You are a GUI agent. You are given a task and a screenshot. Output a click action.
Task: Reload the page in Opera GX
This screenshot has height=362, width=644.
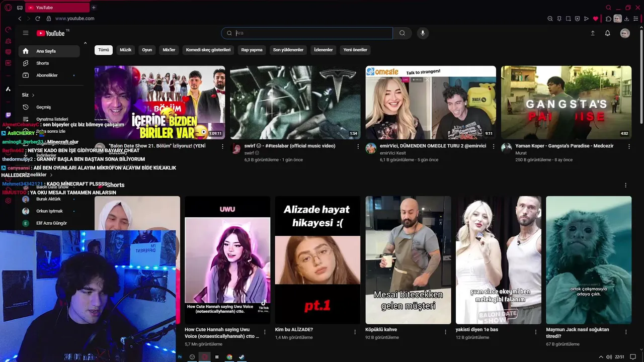[38, 19]
